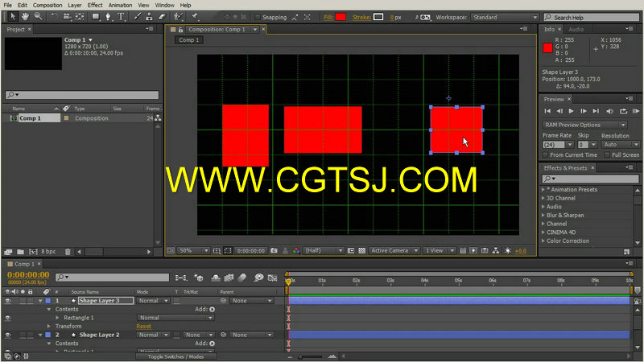Screen dimensions: 644x362
Task: Hide Rectangle 1 with its eye icon
Action: (8, 318)
